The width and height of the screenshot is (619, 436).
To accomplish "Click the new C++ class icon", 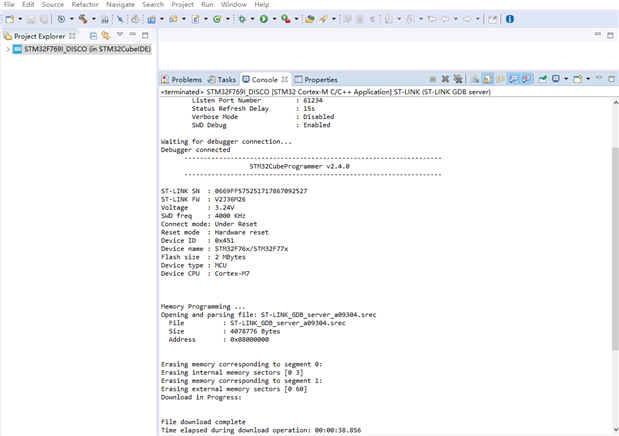I will tap(217, 19).
